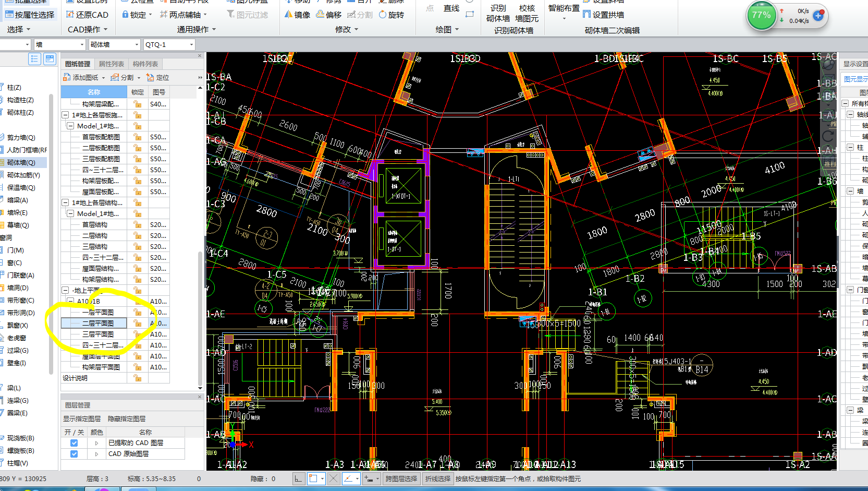Open the 选择 group dropdown

tap(19, 29)
